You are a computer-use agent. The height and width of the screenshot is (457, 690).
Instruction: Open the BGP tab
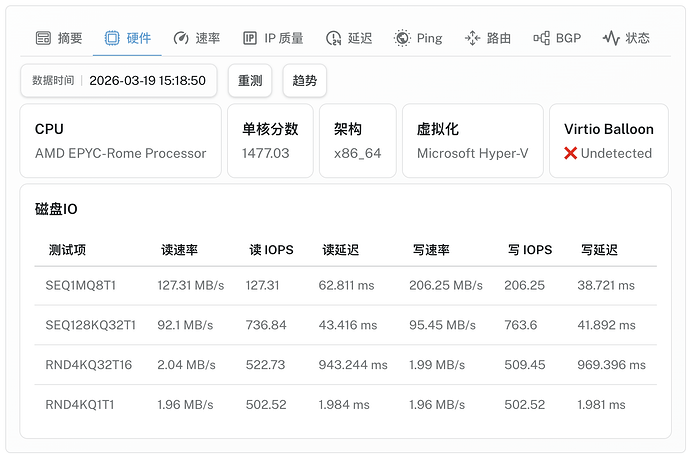557,38
